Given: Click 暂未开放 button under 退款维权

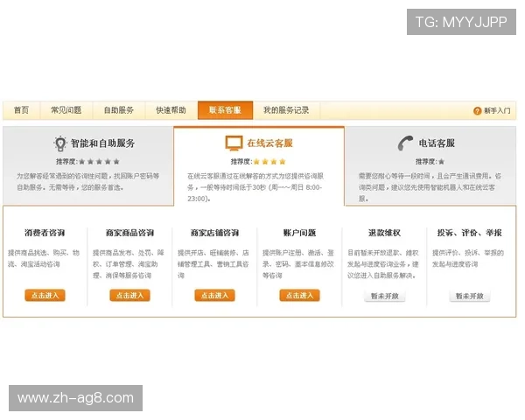Looking at the screenshot, I should coord(385,296).
